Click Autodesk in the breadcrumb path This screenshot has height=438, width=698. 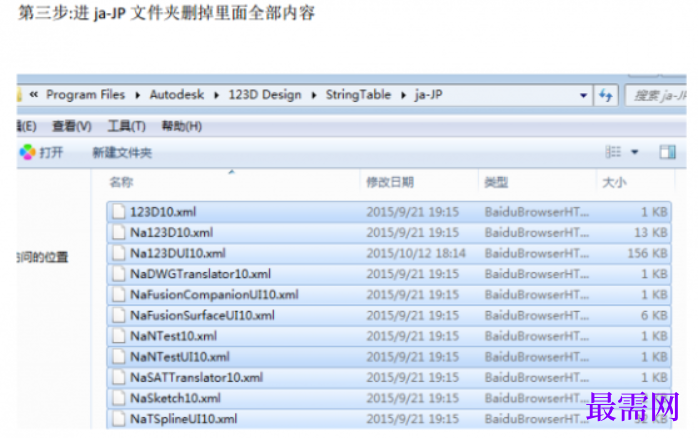pos(177,95)
